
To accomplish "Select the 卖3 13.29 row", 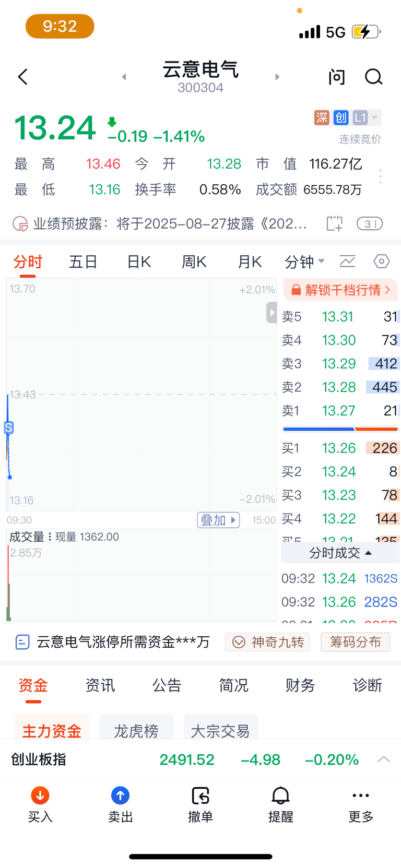I will pos(340,364).
